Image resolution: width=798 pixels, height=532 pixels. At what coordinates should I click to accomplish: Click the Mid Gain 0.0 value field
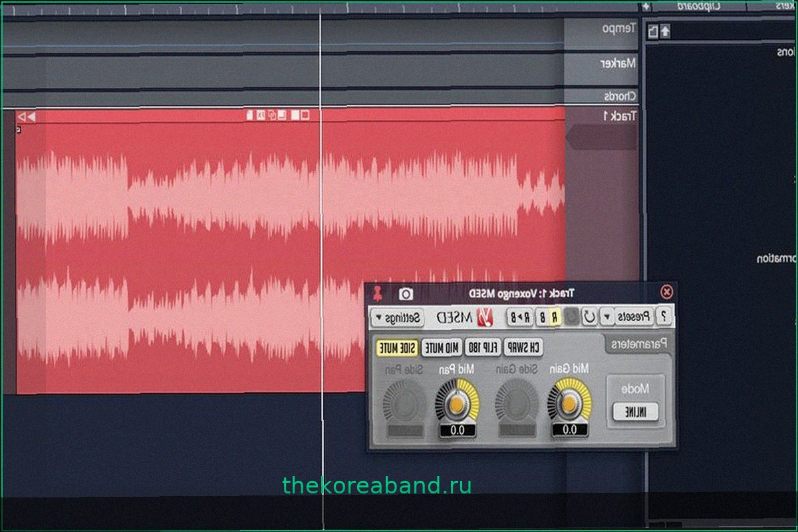[570, 430]
